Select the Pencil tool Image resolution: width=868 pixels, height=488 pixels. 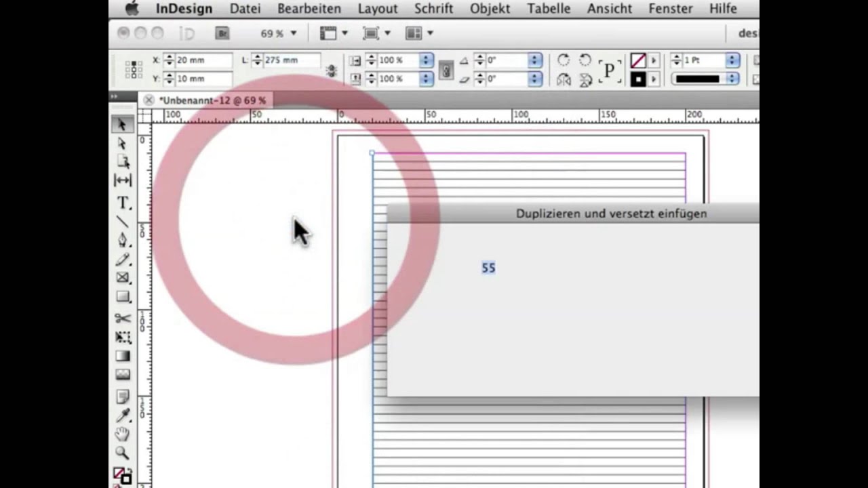click(x=123, y=259)
